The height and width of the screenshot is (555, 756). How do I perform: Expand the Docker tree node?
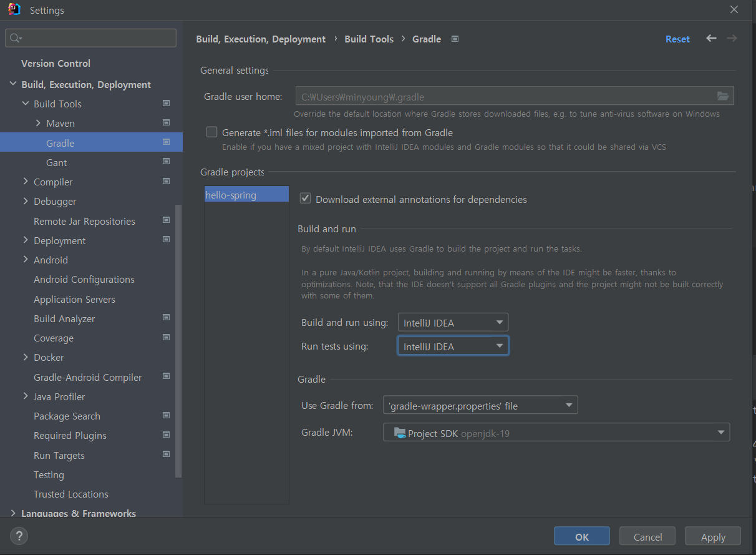click(26, 357)
